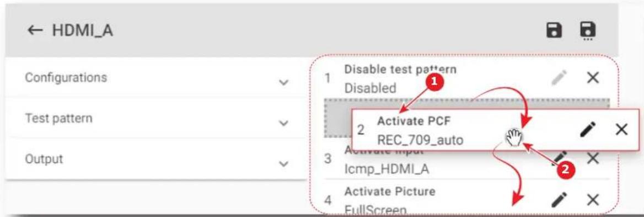Delete the Activate Picture step with X
Image resolution: width=644 pixels, height=217 pixels.
point(593,200)
